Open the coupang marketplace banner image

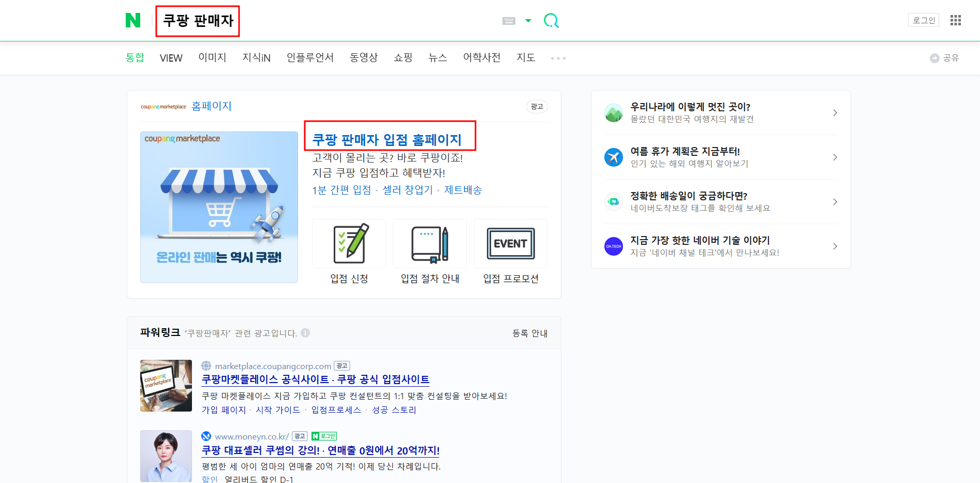219,207
